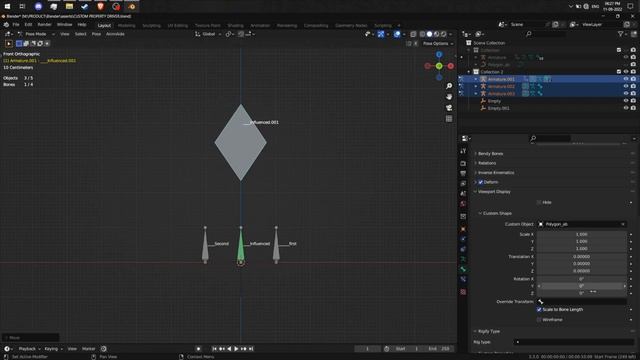The height and width of the screenshot is (360, 640).
Task: Open the Object Constraints properties tab icon
Action: (x=463, y=249)
